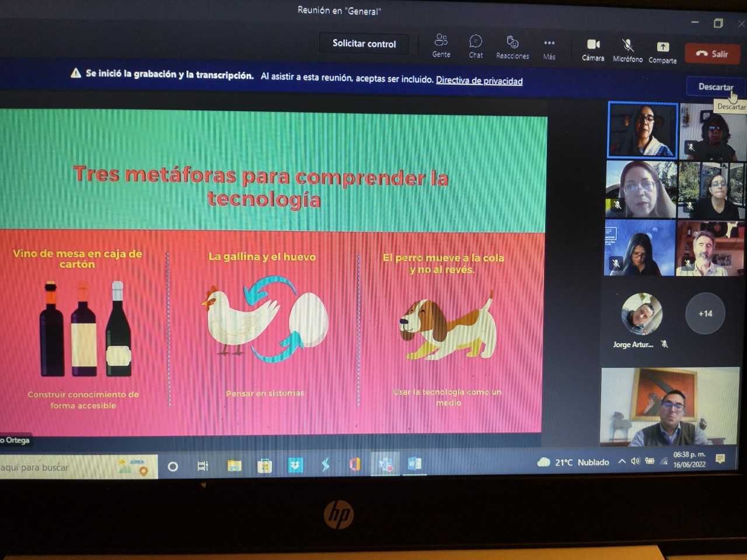Open the Gente participants panel
The height and width of the screenshot is (560, 747).
pos(441,46)
